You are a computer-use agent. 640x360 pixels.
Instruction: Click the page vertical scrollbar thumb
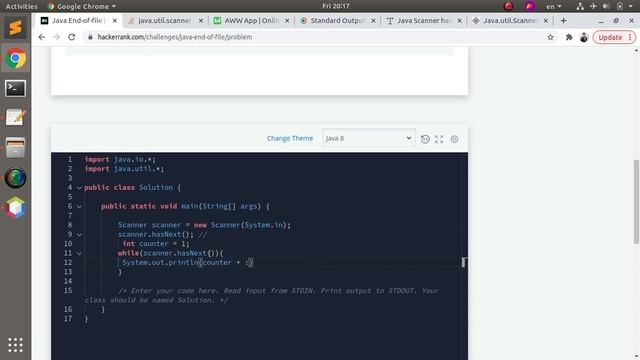[636, 202]
